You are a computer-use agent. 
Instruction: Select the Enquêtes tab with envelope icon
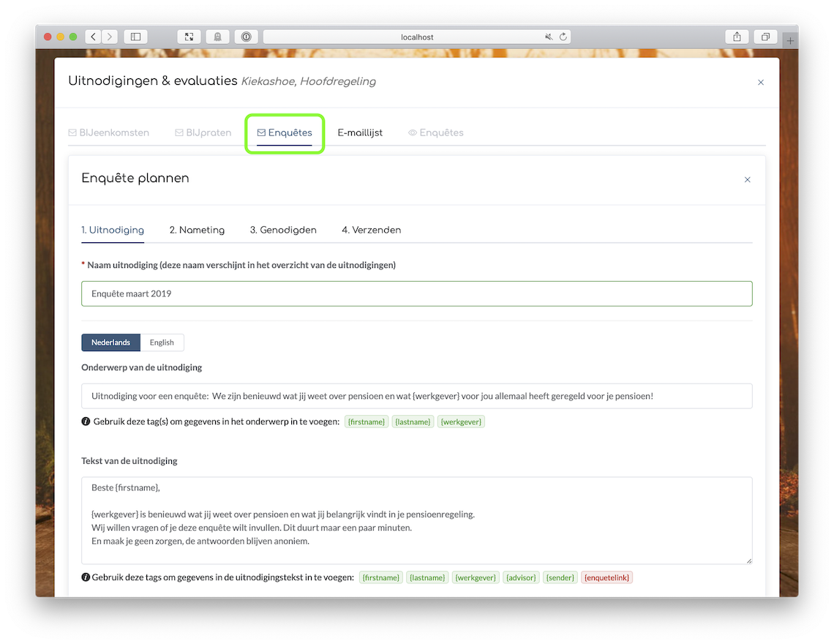285,132
